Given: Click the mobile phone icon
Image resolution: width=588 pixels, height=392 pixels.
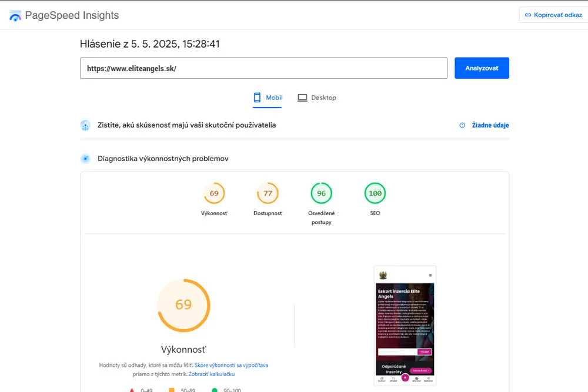Looking at the screenshot, I should pyautogui.click(x=257, y=98).
